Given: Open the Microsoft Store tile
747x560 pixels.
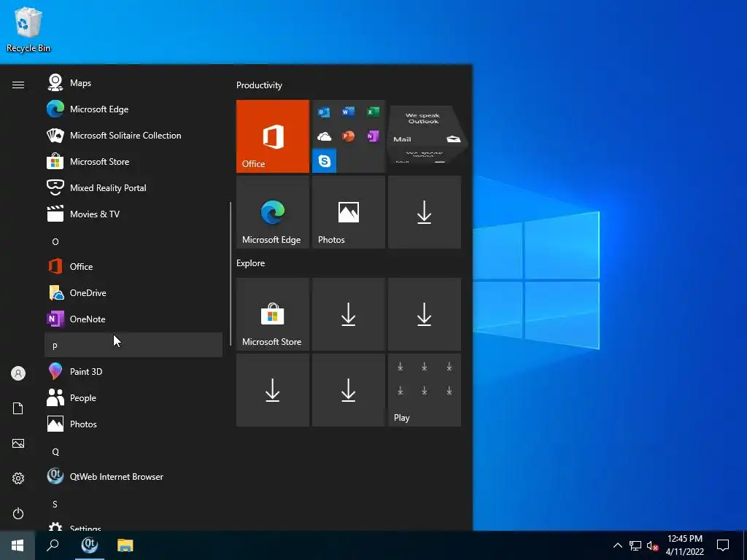Looking at the screenshot, I should point(273,314).
